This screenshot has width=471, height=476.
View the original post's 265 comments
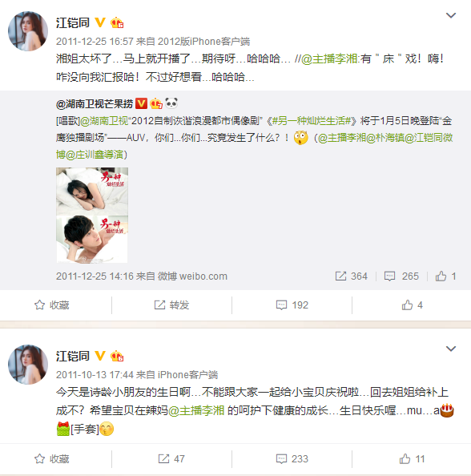click(x=401, y=276)
